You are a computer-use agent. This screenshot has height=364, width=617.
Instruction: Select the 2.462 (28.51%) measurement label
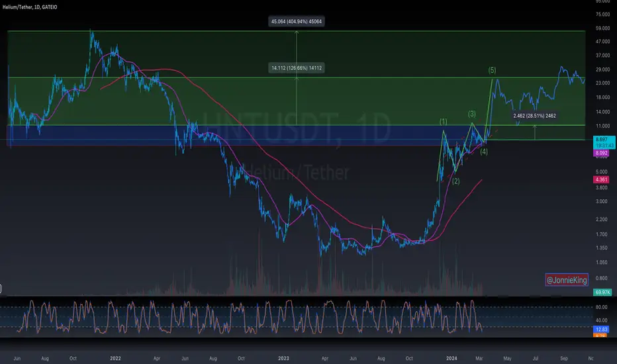pyautogui.click(x=534, y=116)
